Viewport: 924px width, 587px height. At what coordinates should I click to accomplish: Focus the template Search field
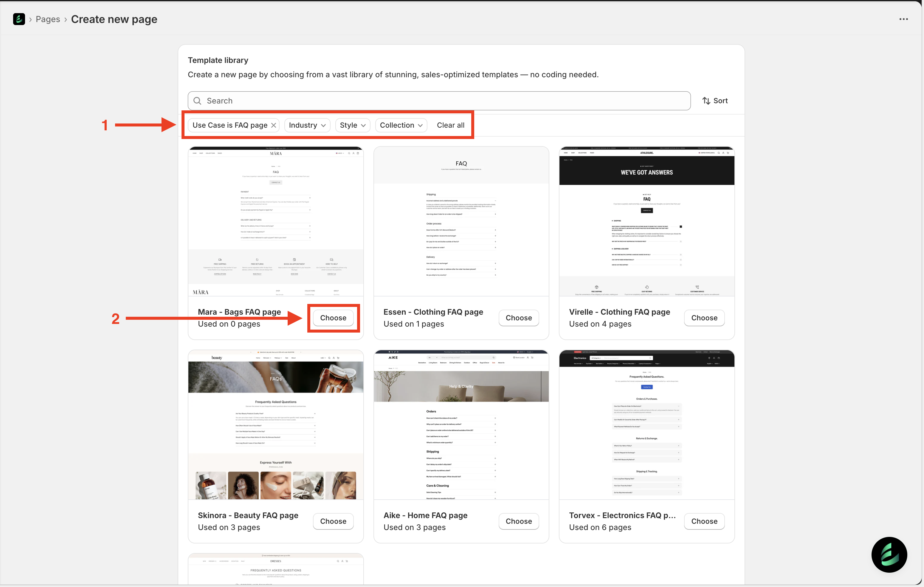[x=445, y=101]
